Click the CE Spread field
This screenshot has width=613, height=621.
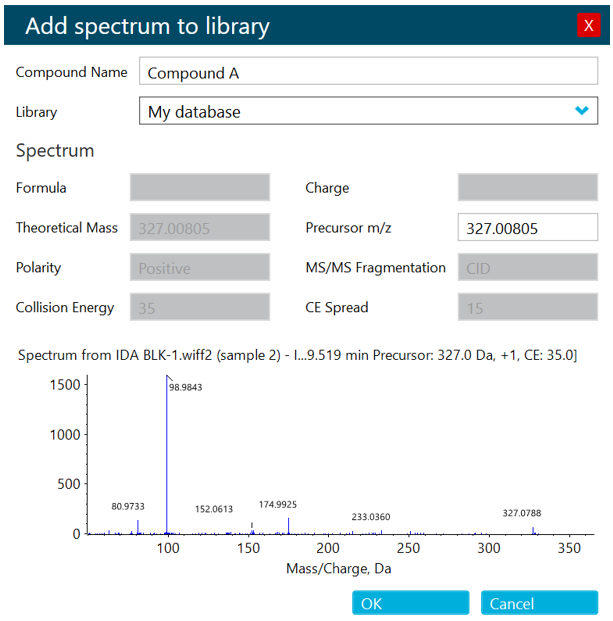tap(527, 308)
